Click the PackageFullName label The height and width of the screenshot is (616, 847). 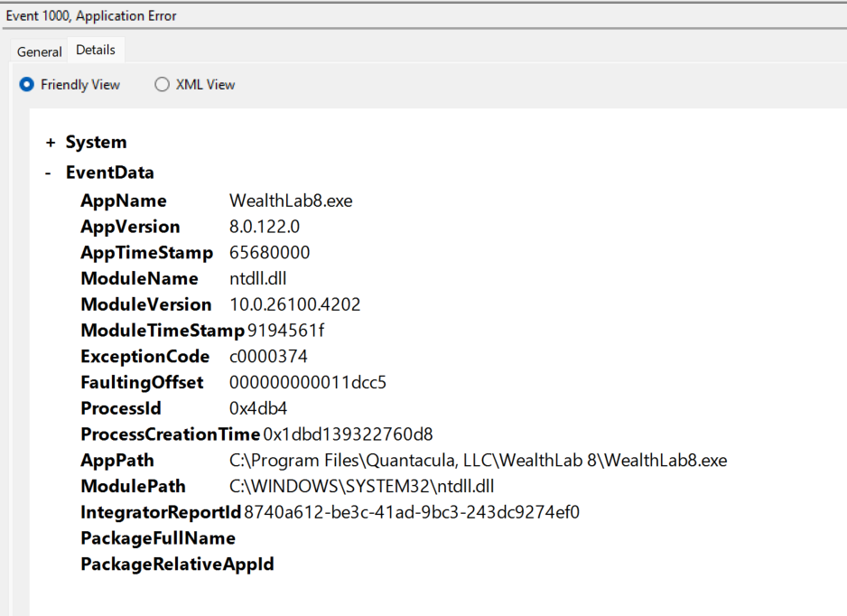pyautogui.click(x=157, y=538)
